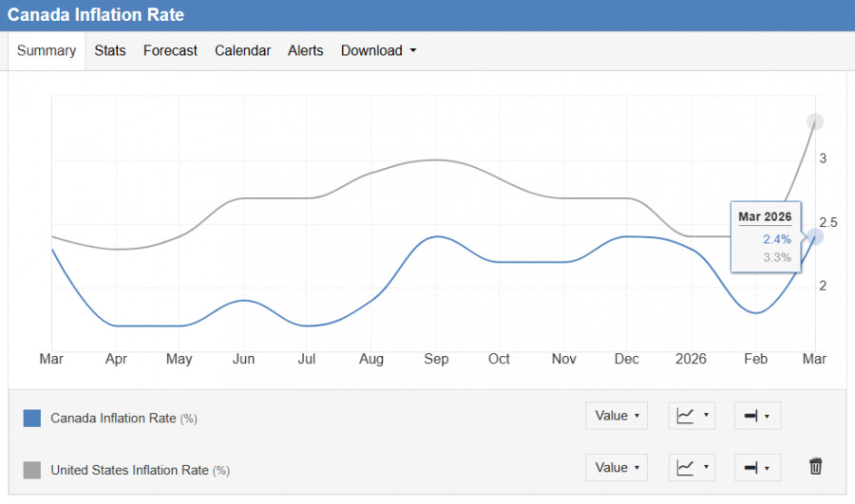Click the blue Mar 2026 data point marker

click(814, 236)
